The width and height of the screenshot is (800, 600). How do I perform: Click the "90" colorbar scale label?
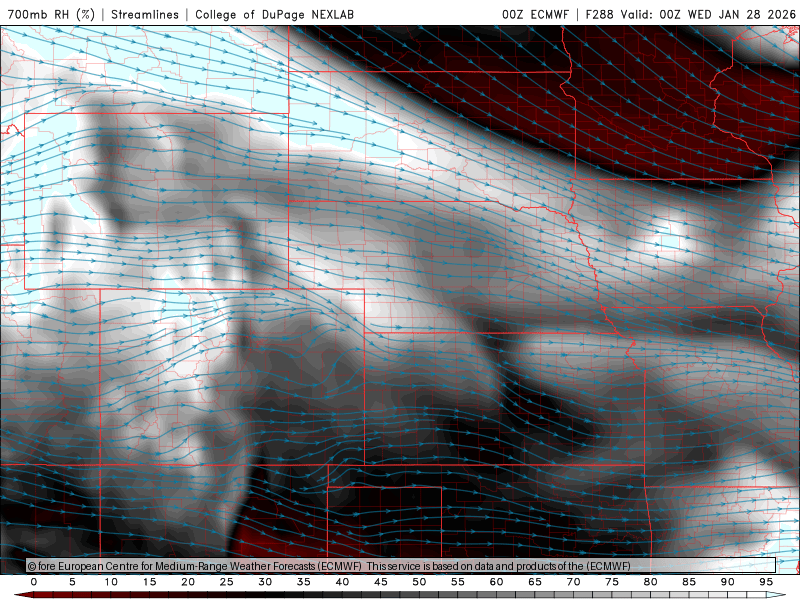728,582
